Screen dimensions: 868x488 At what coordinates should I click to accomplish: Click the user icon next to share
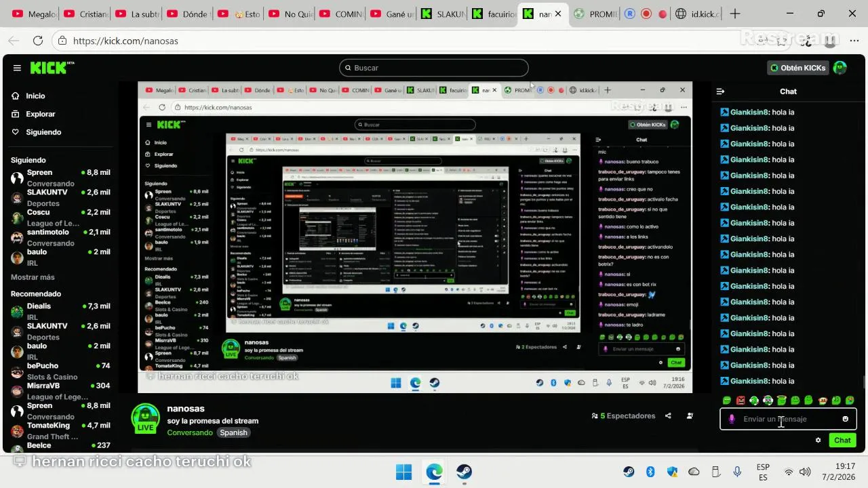pyautogui.click(x=690, y=416)
